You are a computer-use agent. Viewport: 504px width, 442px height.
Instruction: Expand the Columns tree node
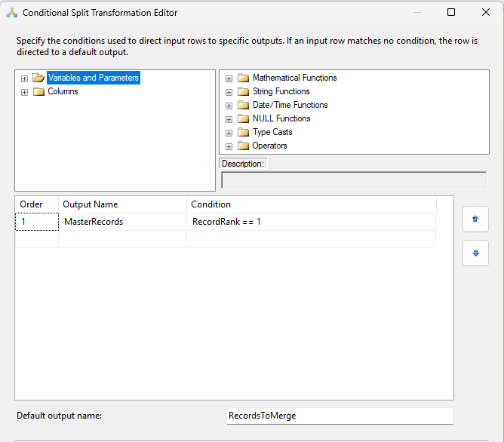25,92
